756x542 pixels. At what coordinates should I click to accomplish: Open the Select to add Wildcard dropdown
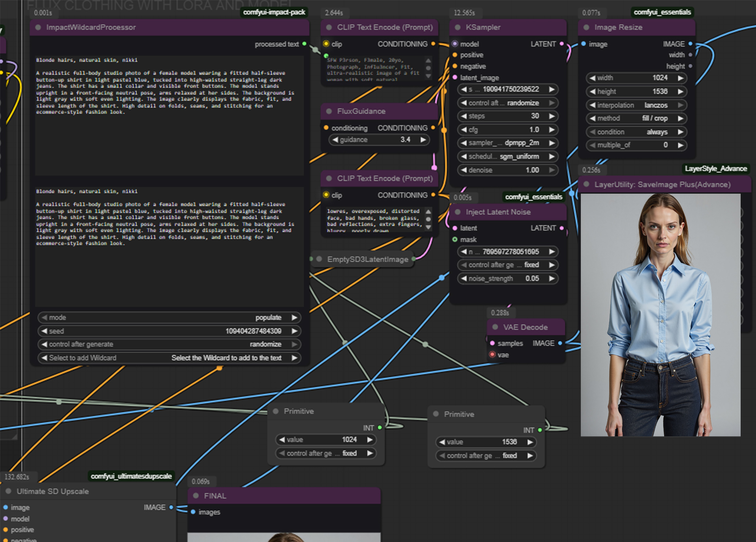169,358
